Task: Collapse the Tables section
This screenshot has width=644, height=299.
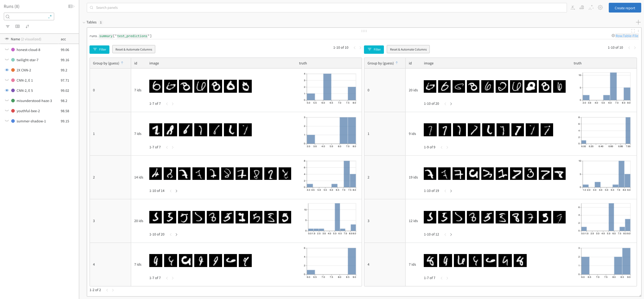Action: pos(84,22)
